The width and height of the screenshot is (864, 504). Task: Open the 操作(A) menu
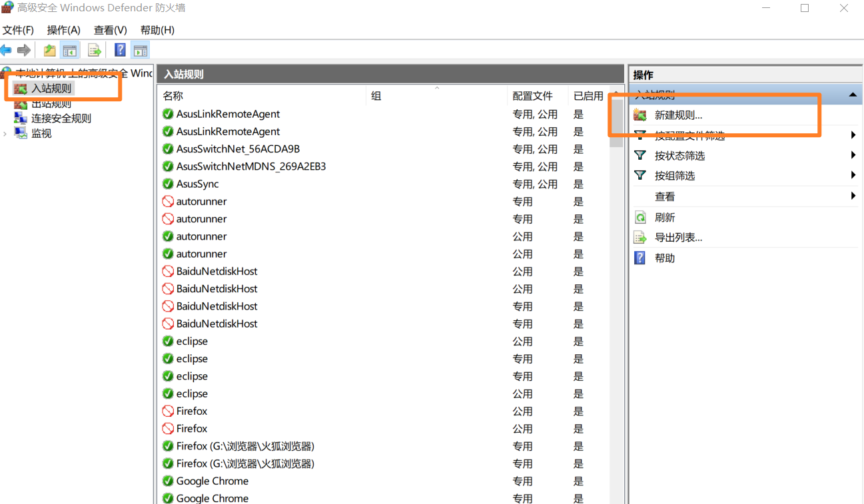tap(63, 30)
